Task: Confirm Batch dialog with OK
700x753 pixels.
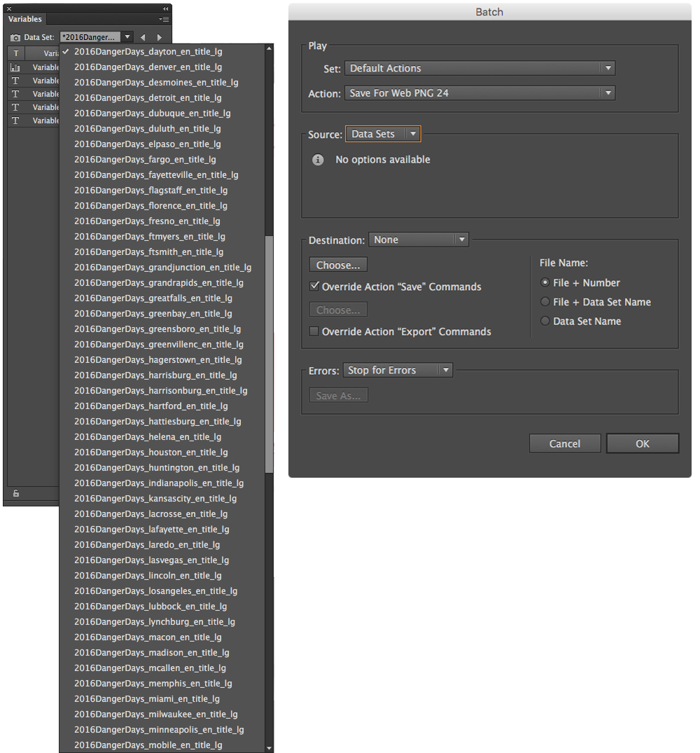Action: click(x=643, y=443)
